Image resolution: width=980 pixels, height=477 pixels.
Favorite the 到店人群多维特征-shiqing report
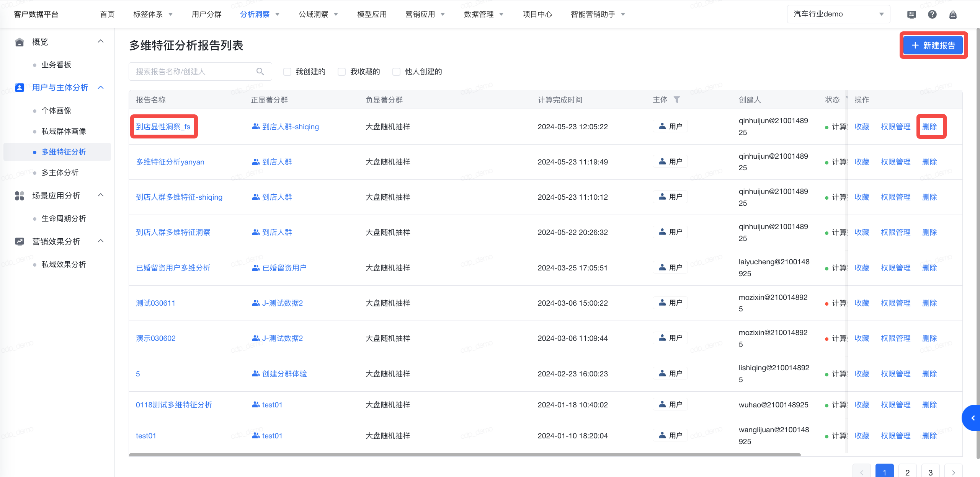[862, 197]
